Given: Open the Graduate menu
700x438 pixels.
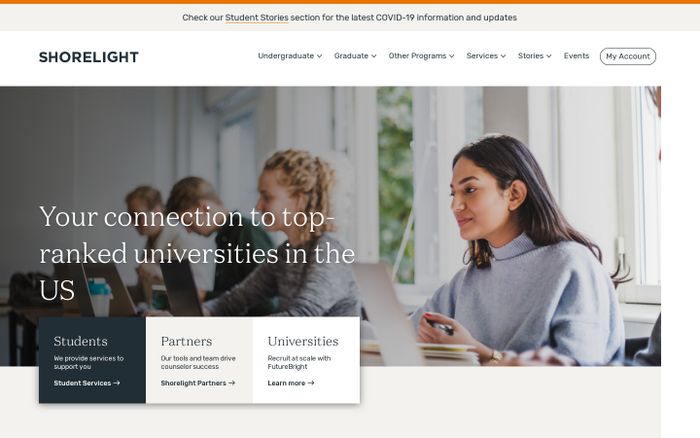Looking at the screenshot, I should (351, 56).
